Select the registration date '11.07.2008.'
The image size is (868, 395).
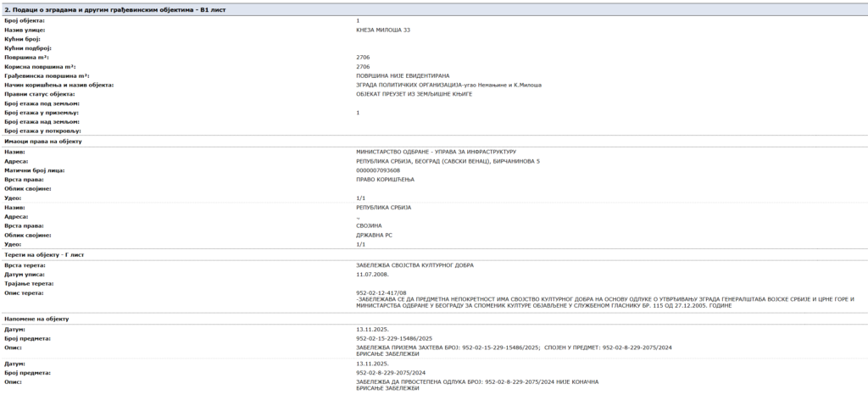point(371,275)
